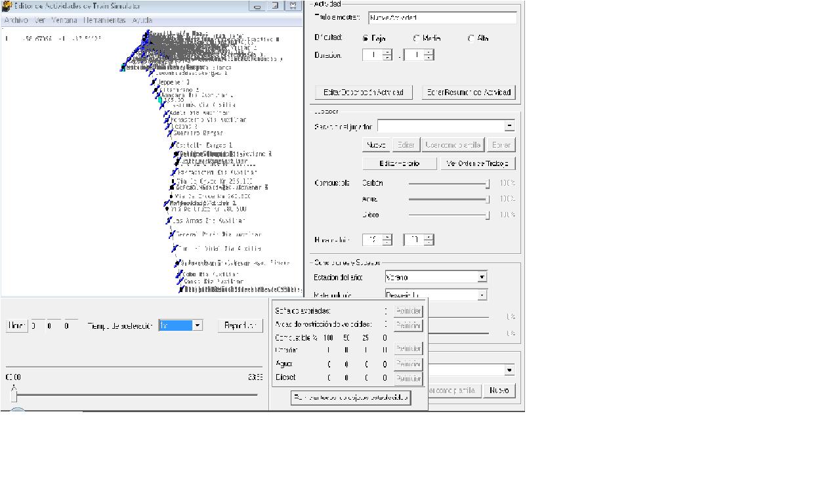The image size is (840, 504).
Task: Click the Castelli Cargas 1 marker icon
Action: [173, 145]
